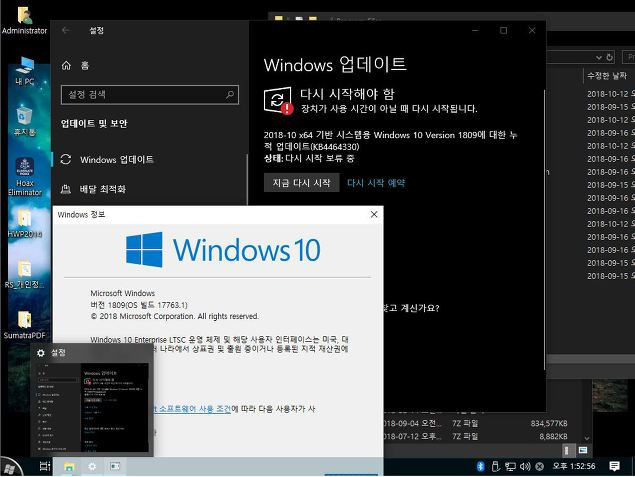Open address bar dropdown in Explorer
Viewport: 635px width, 477px height.
coord(599,57)
